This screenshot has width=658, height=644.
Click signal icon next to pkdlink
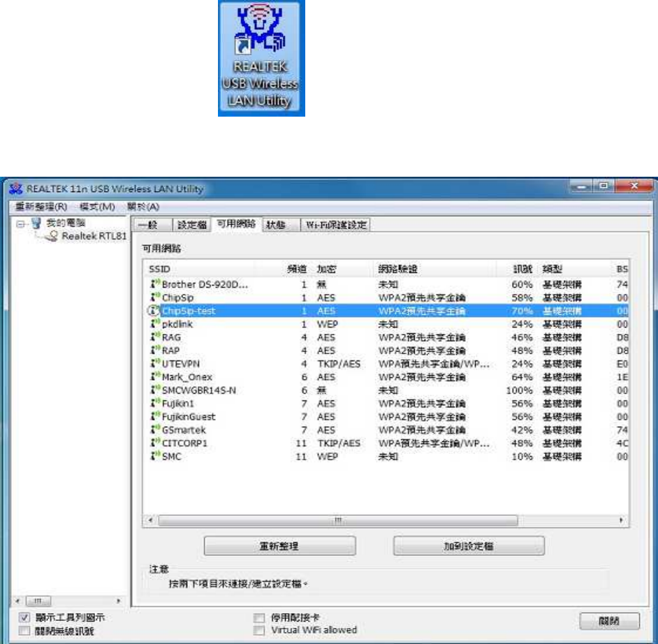155,323
